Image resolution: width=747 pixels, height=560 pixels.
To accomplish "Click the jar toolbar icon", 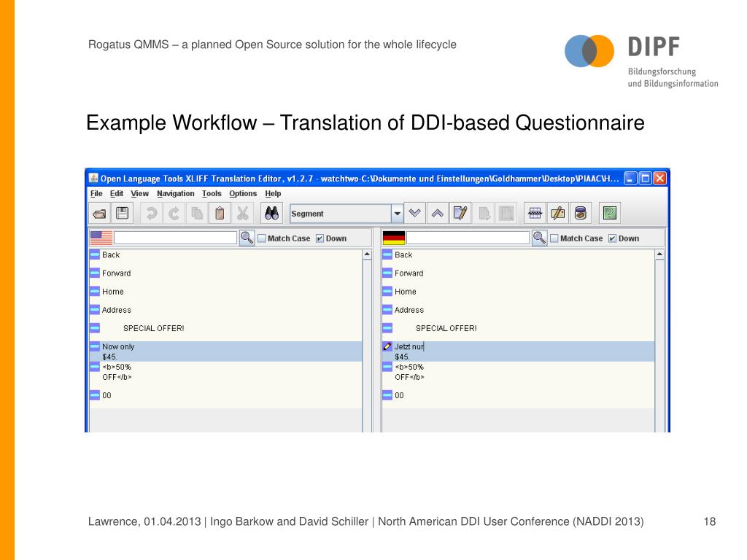I will click(x=580, y=214).
